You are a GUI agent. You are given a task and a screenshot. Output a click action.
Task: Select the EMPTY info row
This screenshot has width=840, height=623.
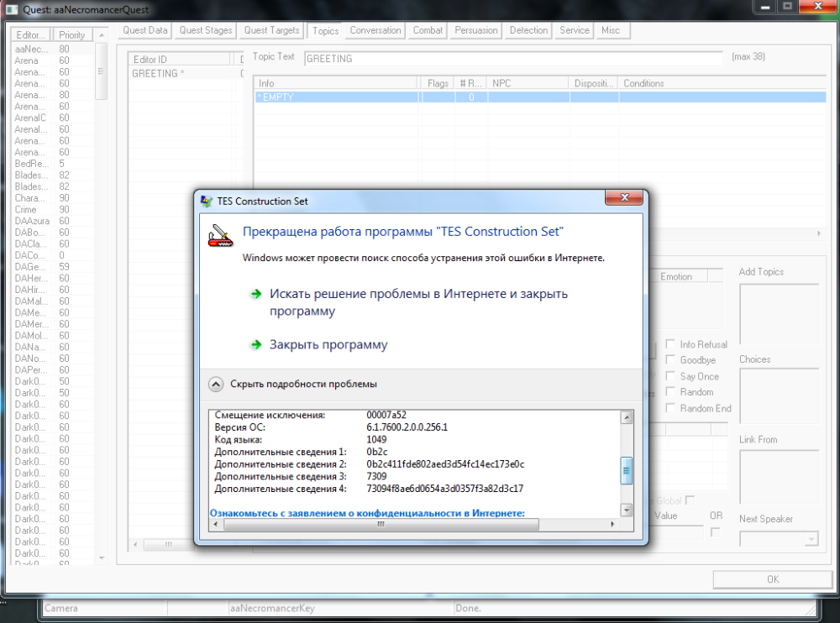540,97
